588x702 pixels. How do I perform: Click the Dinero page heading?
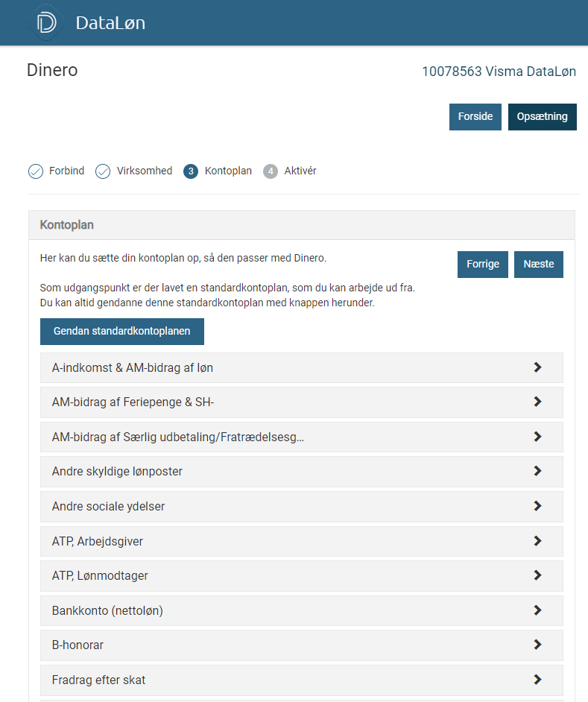[x=52, y=70]
